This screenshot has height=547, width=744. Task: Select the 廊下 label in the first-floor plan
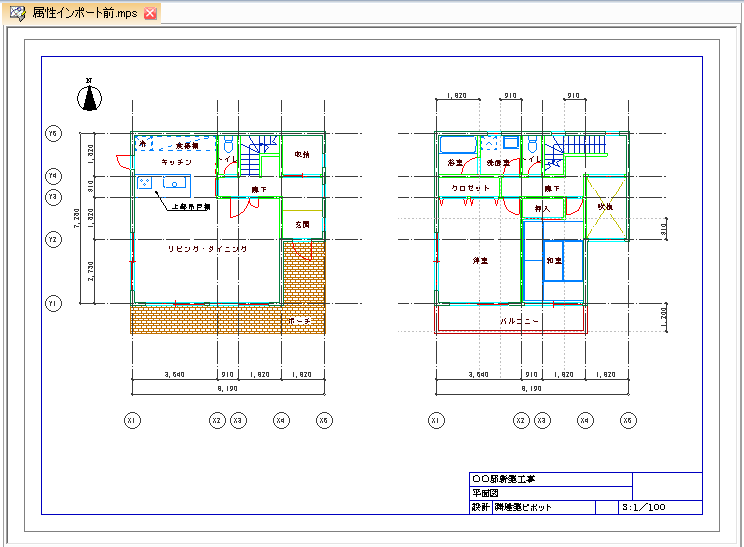pos(259,190)
